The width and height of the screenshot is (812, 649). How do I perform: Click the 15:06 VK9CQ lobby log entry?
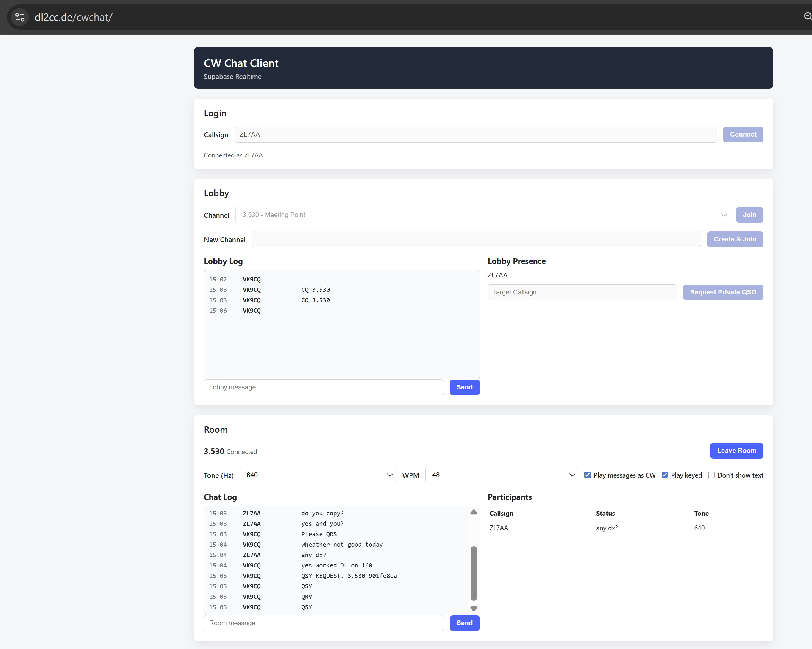point(235,311)
